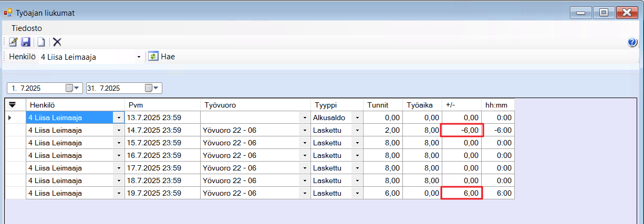Screen dimensions: 644x224
Task: Open Henkilö dropdown in the 19.7.2025 row
Action: click(119, 193)
